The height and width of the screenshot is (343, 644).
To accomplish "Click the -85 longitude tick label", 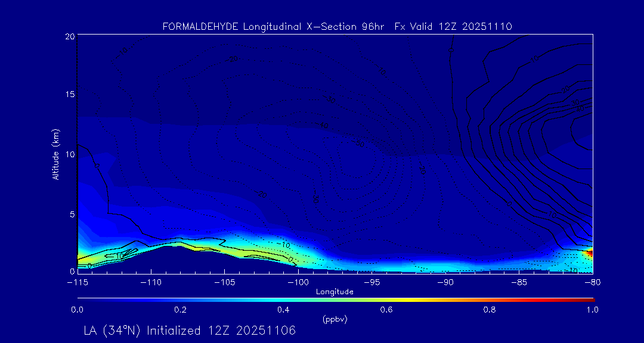I will tap(519, 283).
